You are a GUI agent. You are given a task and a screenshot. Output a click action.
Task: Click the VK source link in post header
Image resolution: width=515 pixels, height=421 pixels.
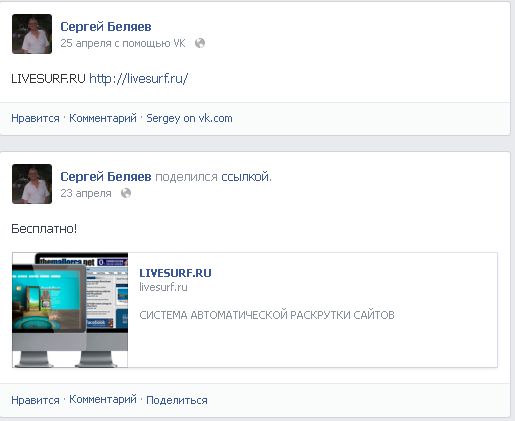[x=179, y=43]
